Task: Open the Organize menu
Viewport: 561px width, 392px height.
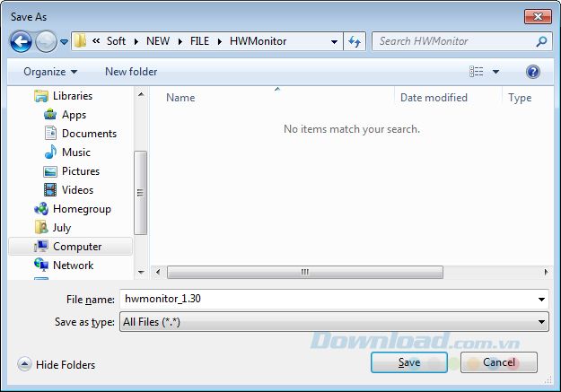Action: click(x=50, y=72)
